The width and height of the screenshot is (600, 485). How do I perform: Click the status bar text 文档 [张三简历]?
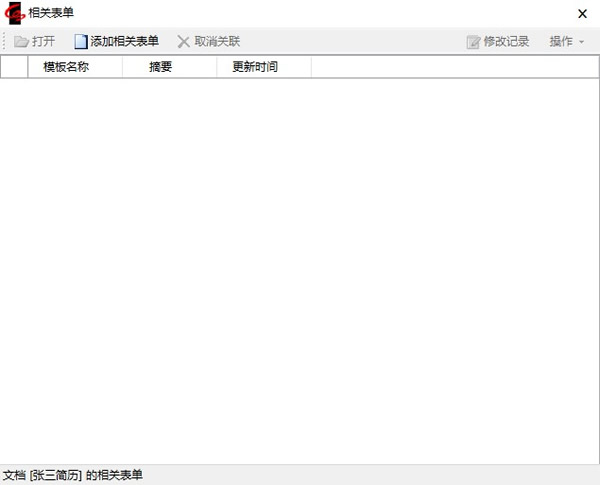point(42,475)
